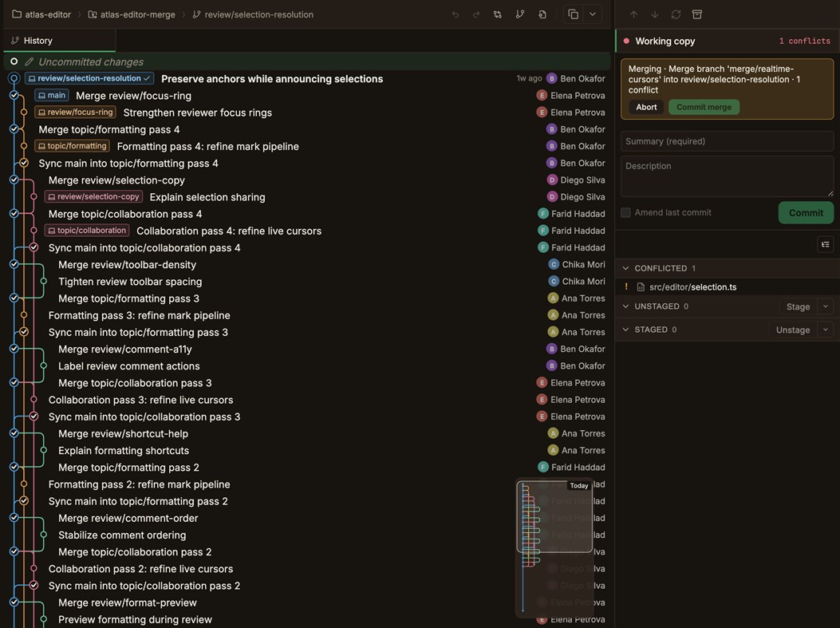Click the push up-arrow icon
This screenshot has height=628, width=840.
point(633,14)
